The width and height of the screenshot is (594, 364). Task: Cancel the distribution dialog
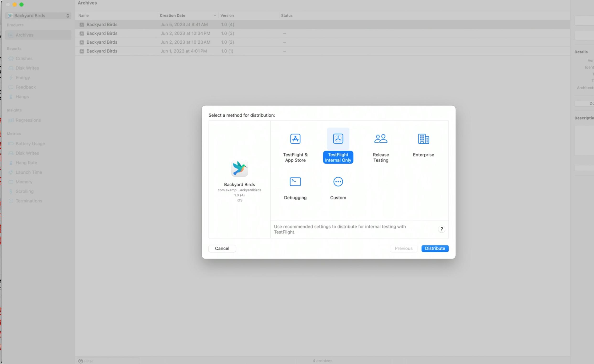coord(222,248)
